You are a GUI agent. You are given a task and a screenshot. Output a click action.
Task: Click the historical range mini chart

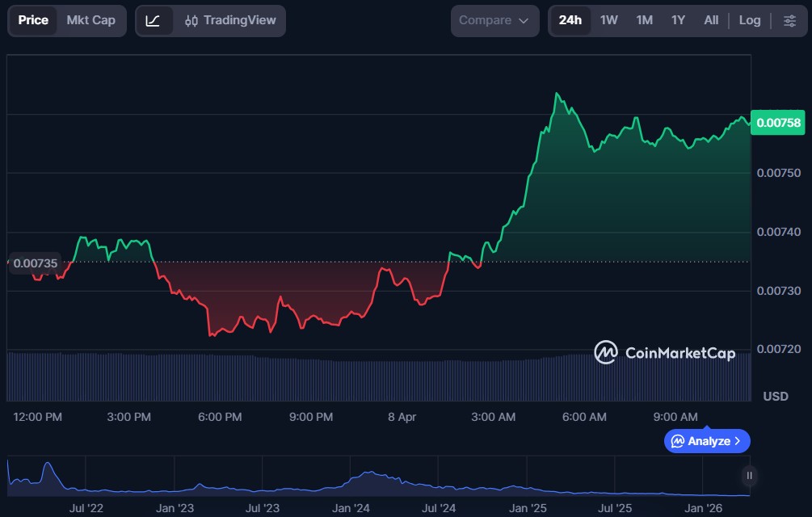(372, 477)
